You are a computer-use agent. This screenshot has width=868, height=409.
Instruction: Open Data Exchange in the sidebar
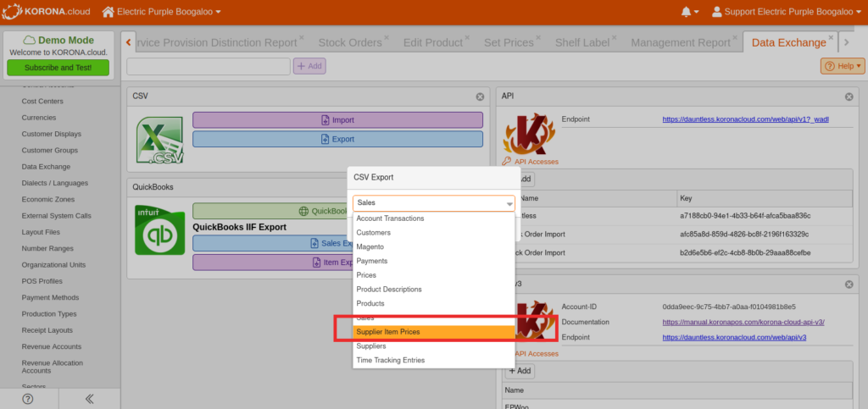(46, 166)
